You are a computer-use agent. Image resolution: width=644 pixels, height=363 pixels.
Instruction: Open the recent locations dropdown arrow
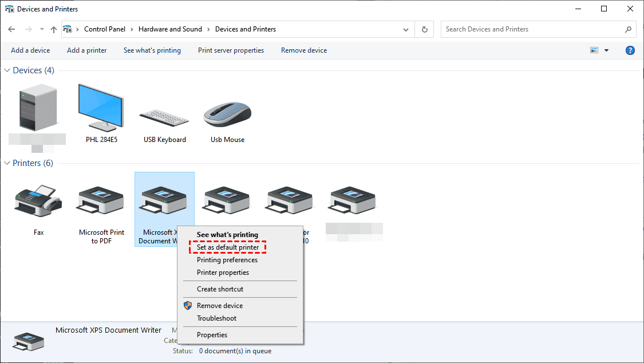[42, 29]
